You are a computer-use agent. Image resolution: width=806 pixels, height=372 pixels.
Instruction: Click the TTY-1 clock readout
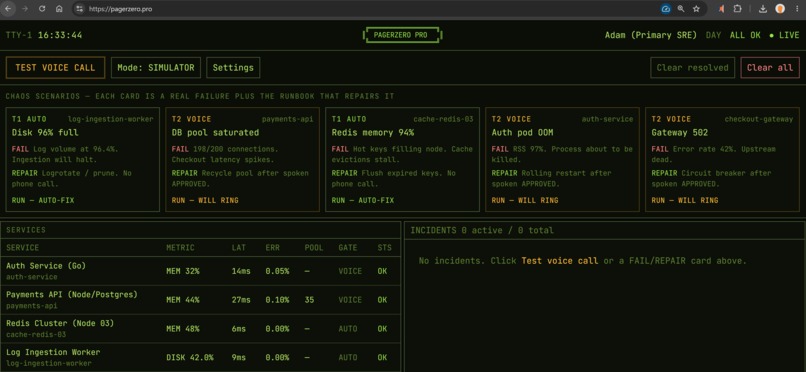pos(44,35)
